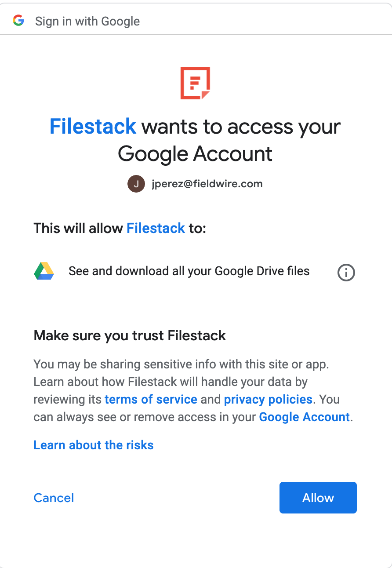Click the Cancel link
The width and height of the screenshot is (392, 568).
54,498
